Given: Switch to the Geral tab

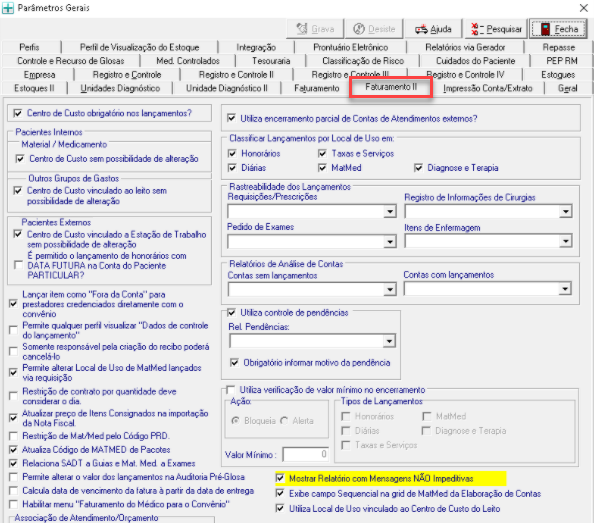Looking at the screenshot, I should (567, 88).
